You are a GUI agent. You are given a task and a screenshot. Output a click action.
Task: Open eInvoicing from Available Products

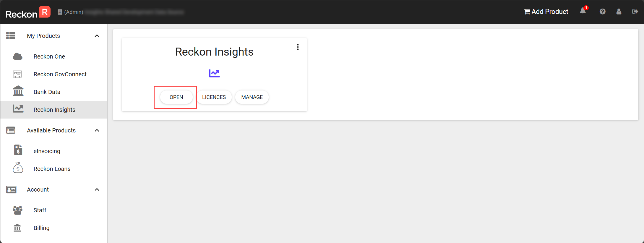pos(47,151)
